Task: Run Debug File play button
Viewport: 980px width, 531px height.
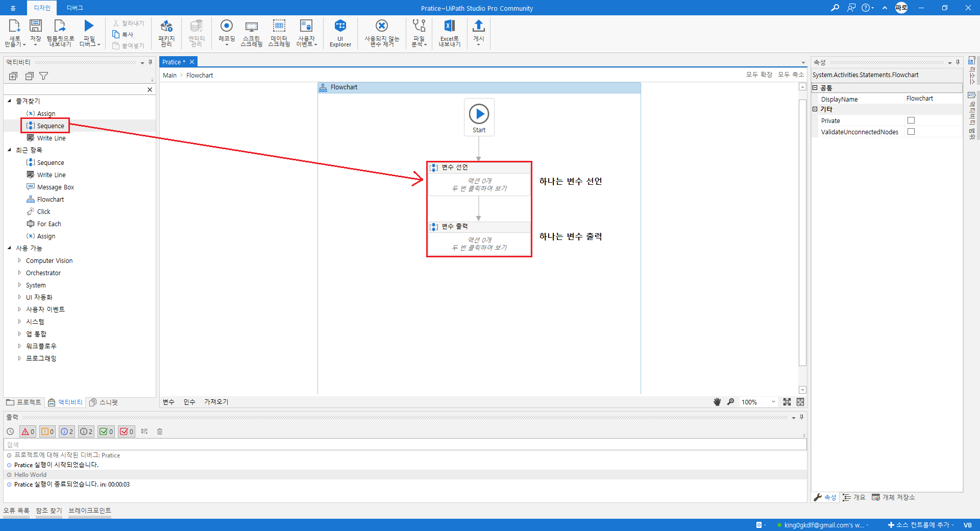Action: tap(89, 27)
